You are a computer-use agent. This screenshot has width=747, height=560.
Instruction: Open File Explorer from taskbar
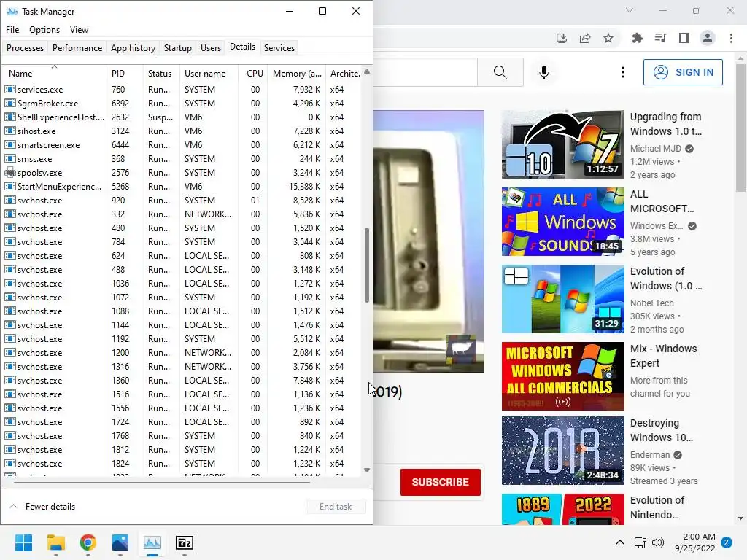click(55, 542)
